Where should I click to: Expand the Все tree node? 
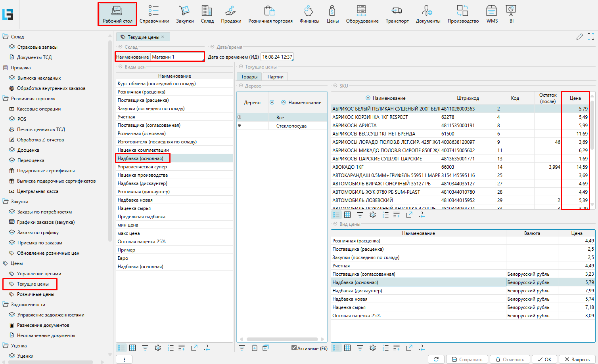coord(240,117)
